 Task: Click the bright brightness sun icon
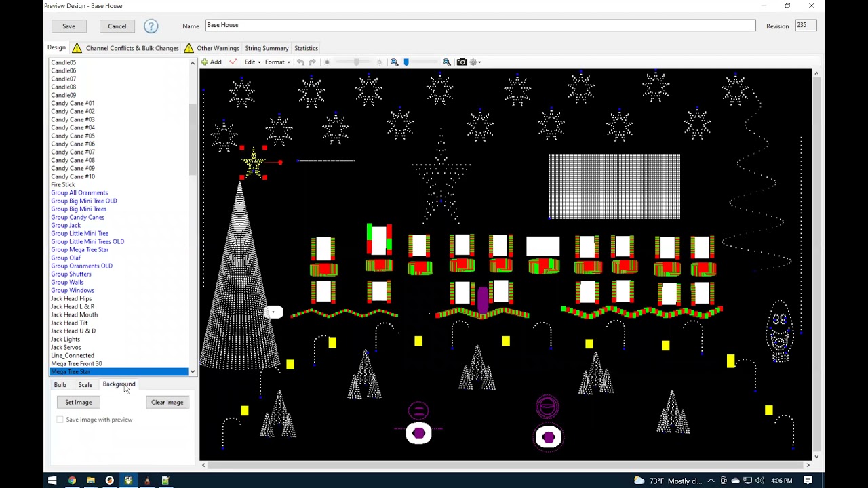(380, 62)
